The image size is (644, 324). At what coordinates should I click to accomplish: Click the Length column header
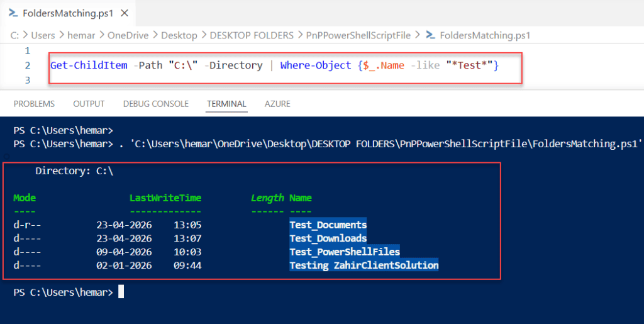coord(267,198)
